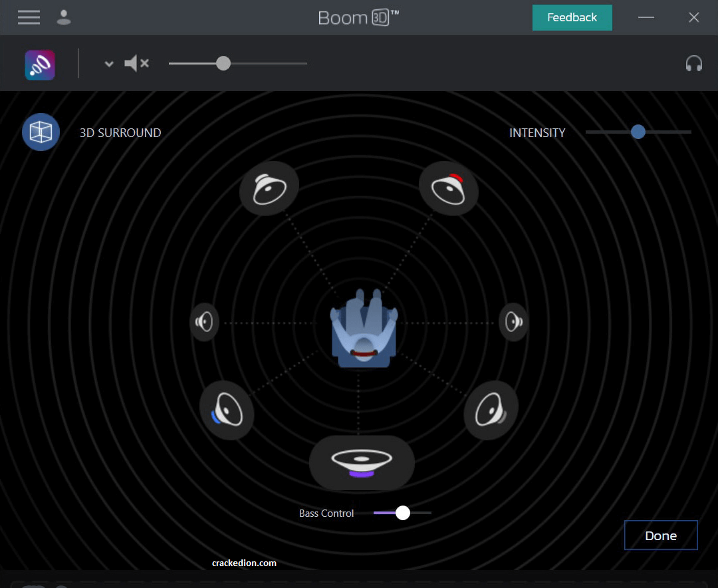Toggle the front left speaker
This screenshot has width=718, height=588.
(x=269, y=188)
